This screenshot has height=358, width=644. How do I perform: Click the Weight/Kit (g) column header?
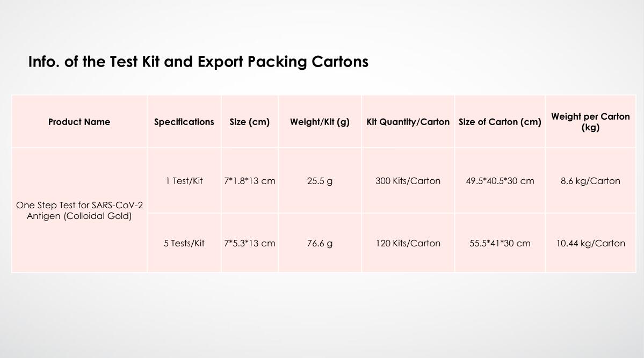click(x=320, y=122)
